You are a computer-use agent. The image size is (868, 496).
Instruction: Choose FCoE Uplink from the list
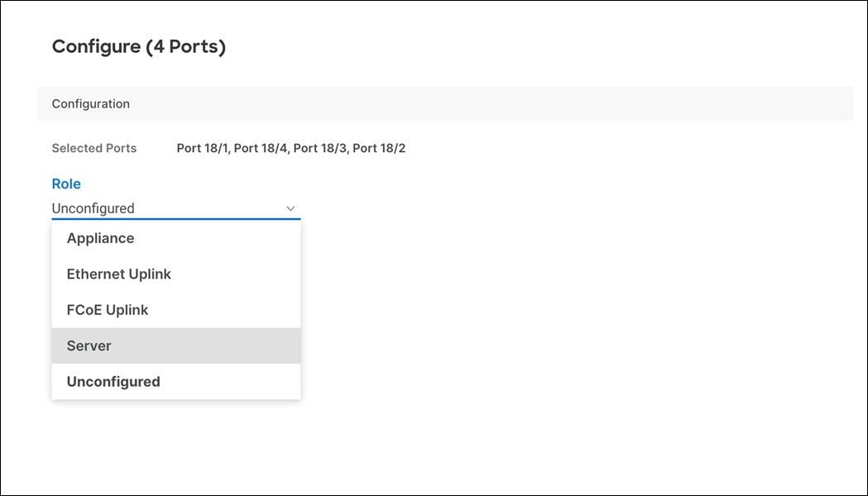click(x=108, y=309)
